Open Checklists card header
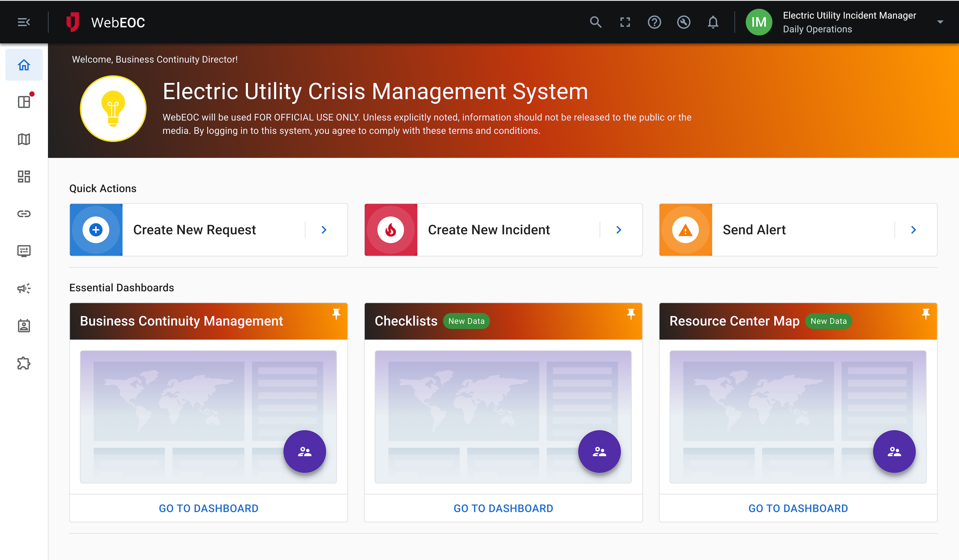 pos(503,321)
